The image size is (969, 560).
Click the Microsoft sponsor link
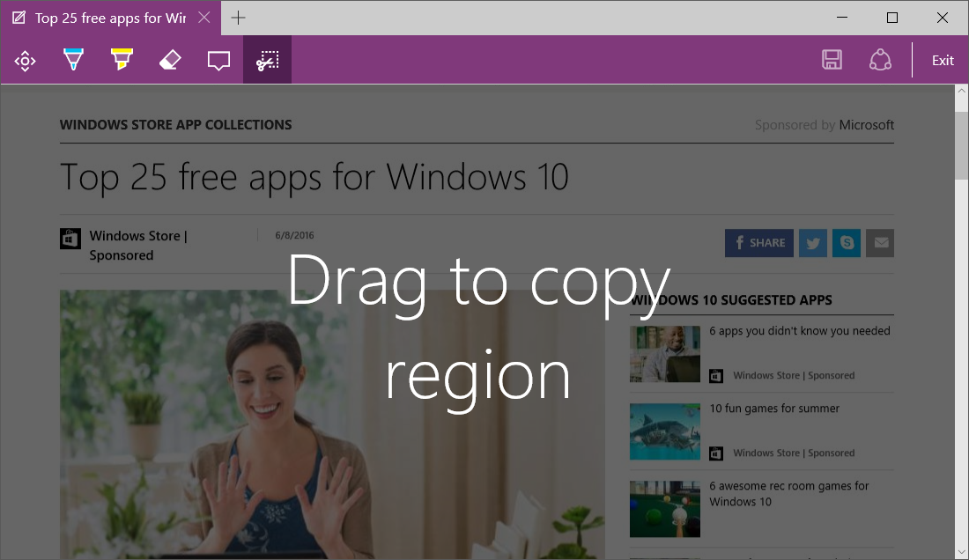pos(867,125)
